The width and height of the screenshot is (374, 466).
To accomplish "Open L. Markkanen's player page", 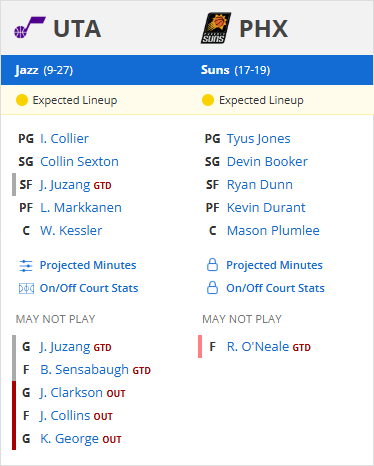I will point(81,208).
